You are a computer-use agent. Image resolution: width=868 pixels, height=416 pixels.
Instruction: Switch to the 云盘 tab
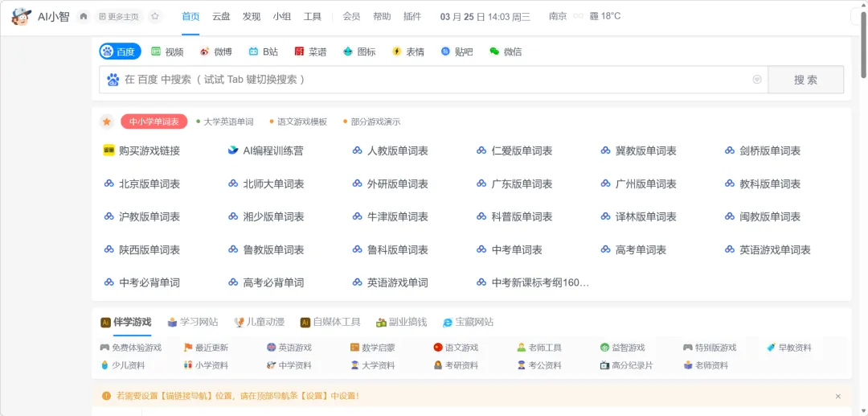coord(221,17)
